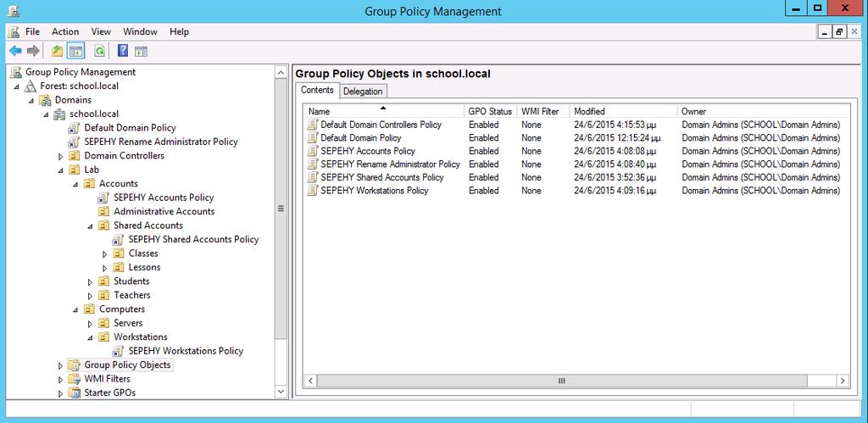Select SEPEHY Shared Accounts Policy in tree
Image resolution: width=868 pixels, height=423 pixels.
(x=193, y=240)
